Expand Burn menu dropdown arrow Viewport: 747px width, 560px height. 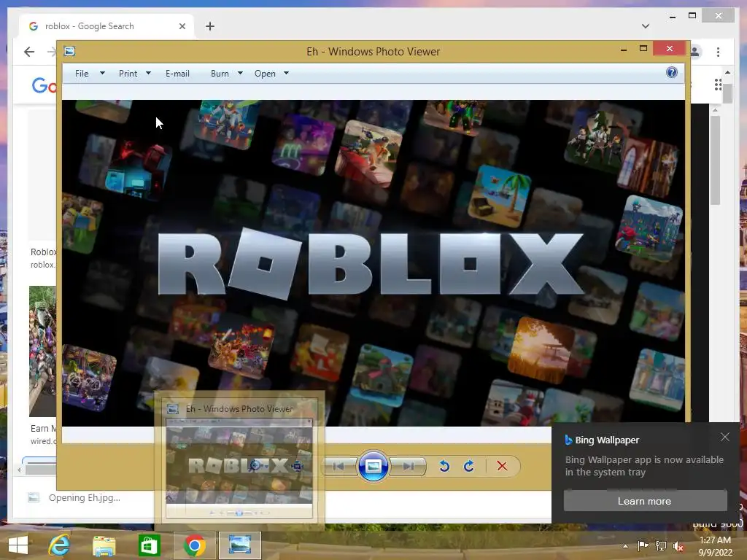(x=240, y=74)
